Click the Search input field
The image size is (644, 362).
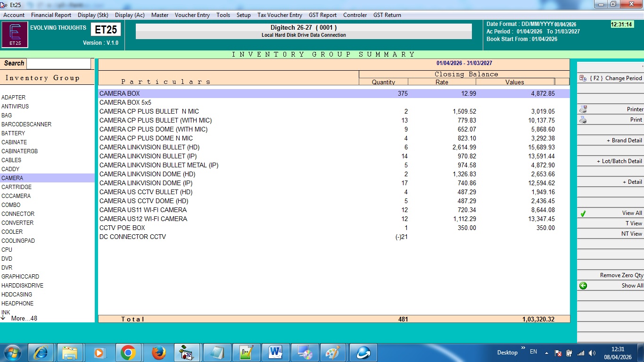coord(58,64)
